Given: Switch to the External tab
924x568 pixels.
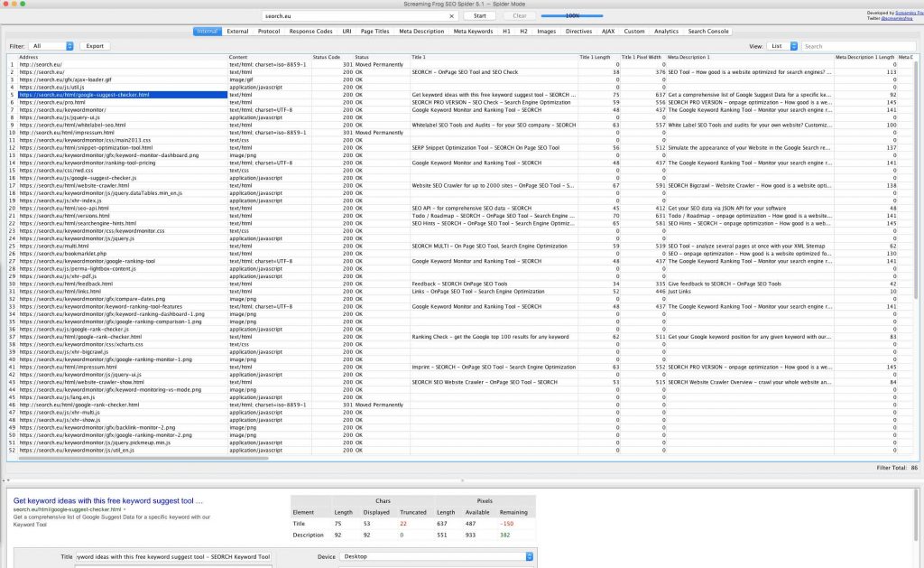Looking at the screenshot, I should [237, 32].
